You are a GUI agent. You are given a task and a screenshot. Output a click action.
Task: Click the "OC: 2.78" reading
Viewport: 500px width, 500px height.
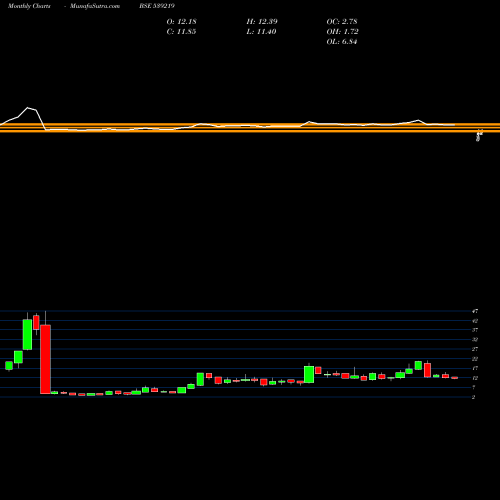tap(342, 22)
